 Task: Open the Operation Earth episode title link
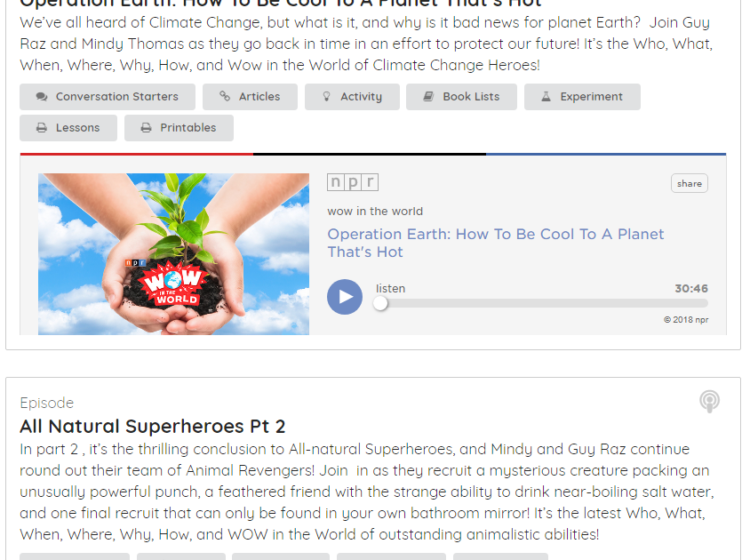tap(496, 243)
